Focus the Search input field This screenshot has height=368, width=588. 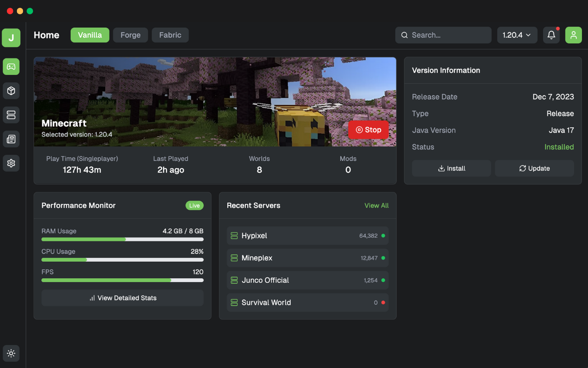pyautogui.click(x=443, y=35)
